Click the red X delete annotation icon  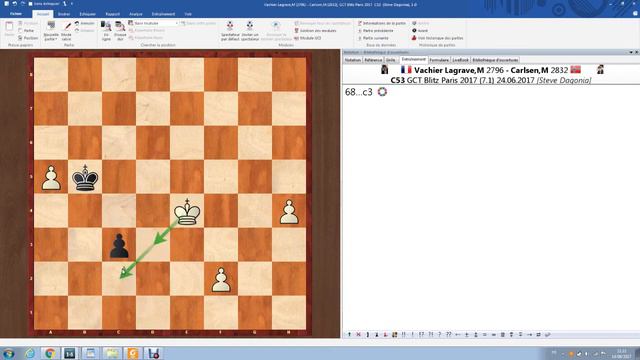[358, 335]
